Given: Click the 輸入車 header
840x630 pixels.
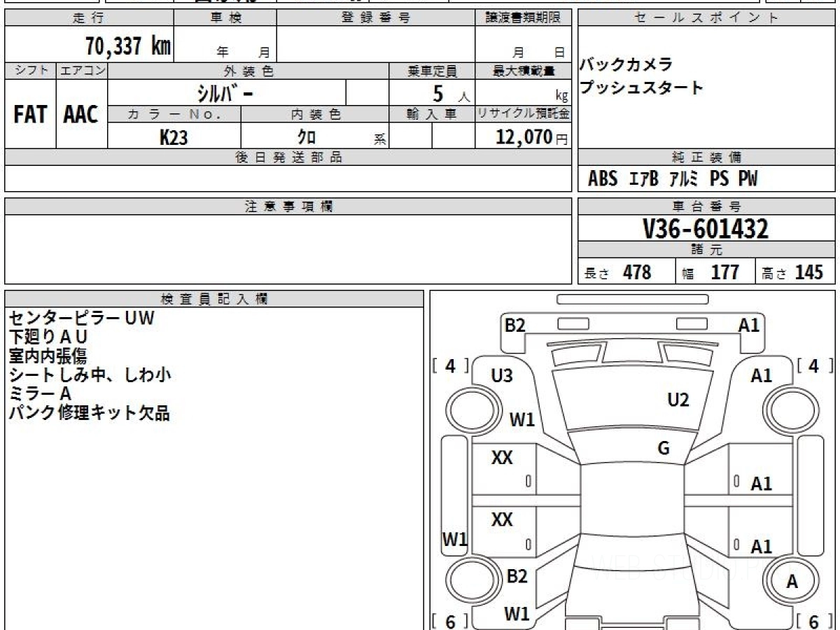Looking at the screenshot, I should click(x=432, y=114).
